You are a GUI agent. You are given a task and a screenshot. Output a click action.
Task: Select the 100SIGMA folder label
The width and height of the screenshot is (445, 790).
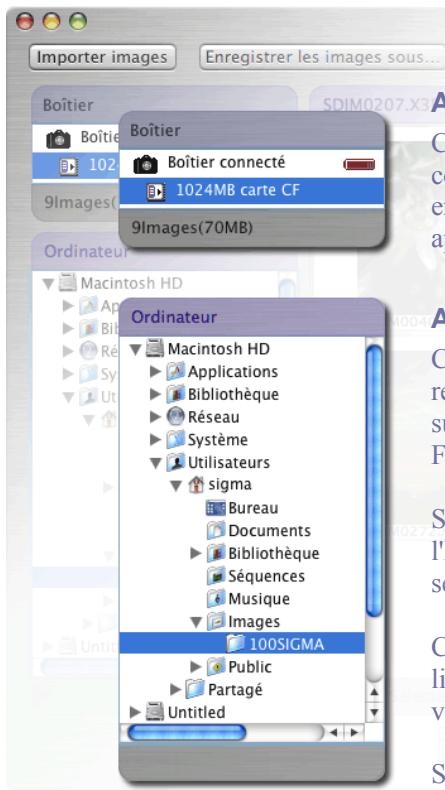[x=287, y=644]
